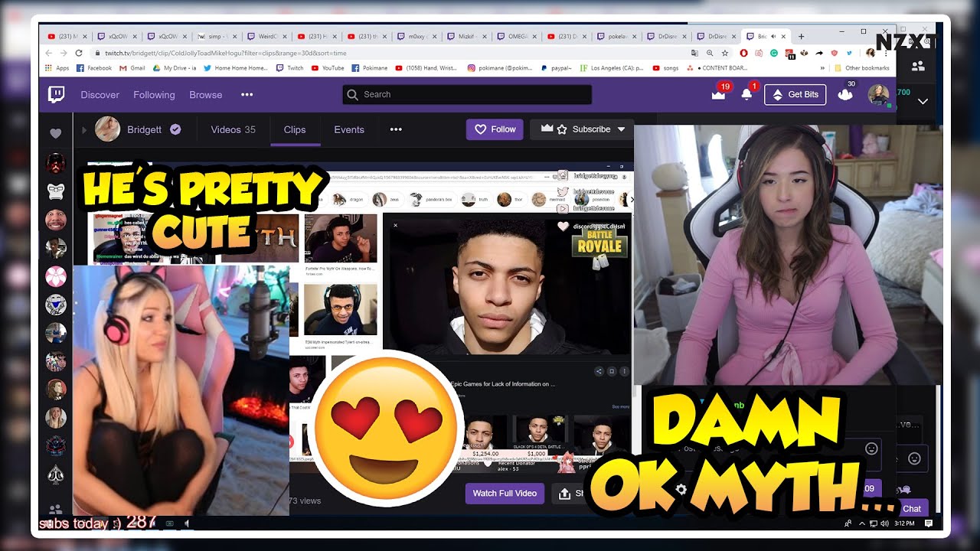Go to Following in Twitch navigation
Screen dimensions: 980x551
[x=154, y=95]
